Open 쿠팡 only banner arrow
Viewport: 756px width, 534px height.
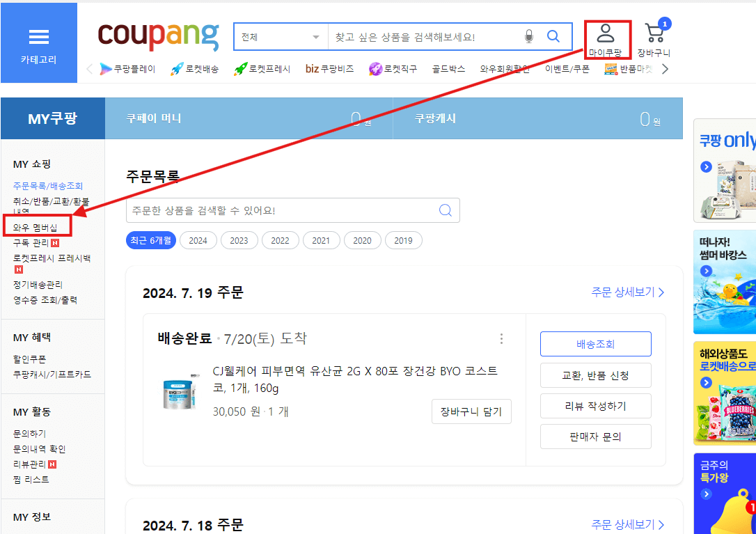click(707, 167)
